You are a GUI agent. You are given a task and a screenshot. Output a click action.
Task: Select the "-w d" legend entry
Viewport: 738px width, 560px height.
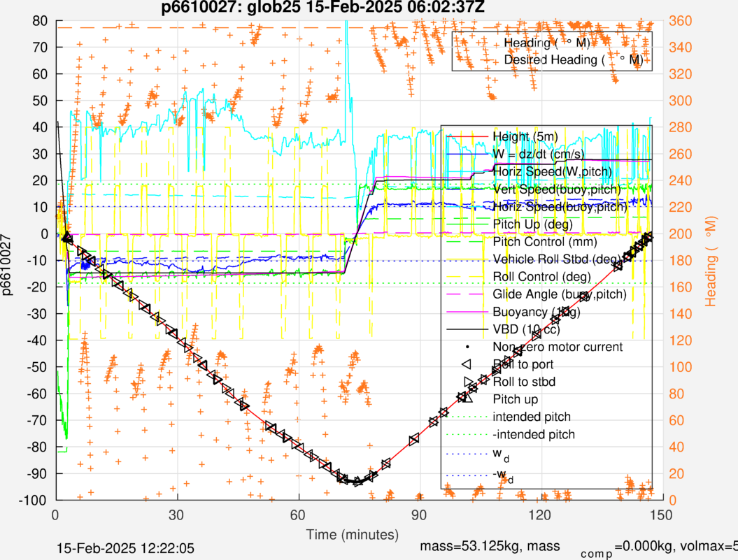tap(503, 476)
